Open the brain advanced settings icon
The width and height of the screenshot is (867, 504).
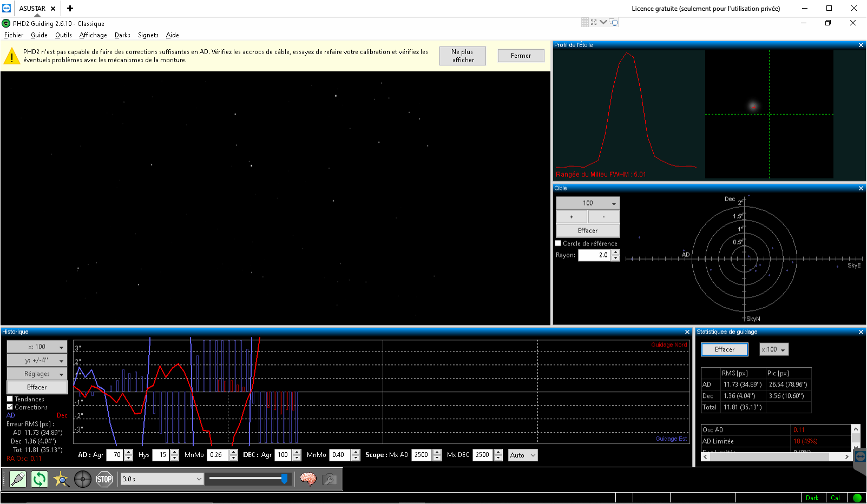(308, 479)
